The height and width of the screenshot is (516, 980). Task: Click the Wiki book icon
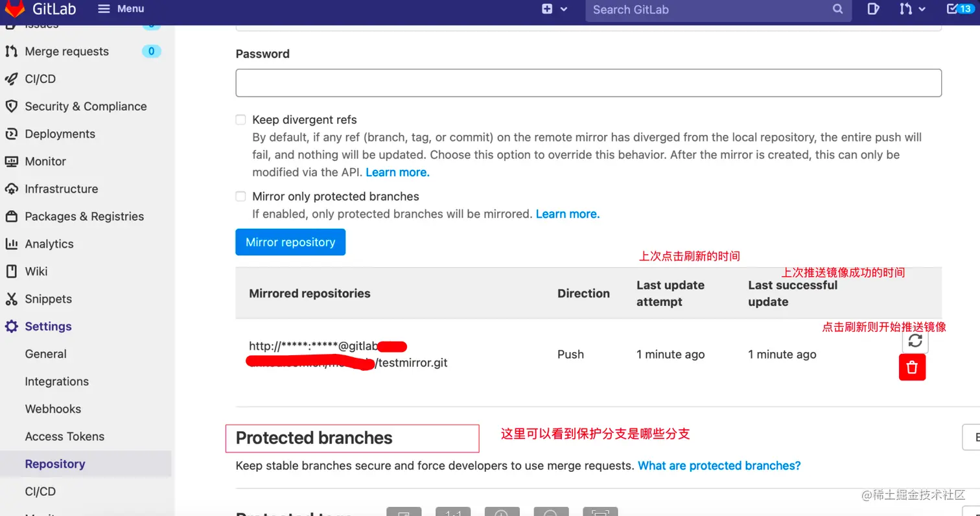click(11, 272)
